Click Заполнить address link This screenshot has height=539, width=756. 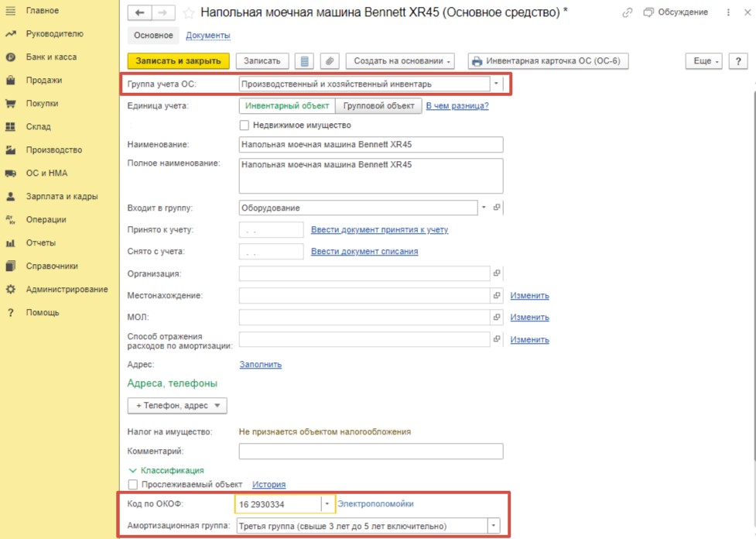pos(260,364)
